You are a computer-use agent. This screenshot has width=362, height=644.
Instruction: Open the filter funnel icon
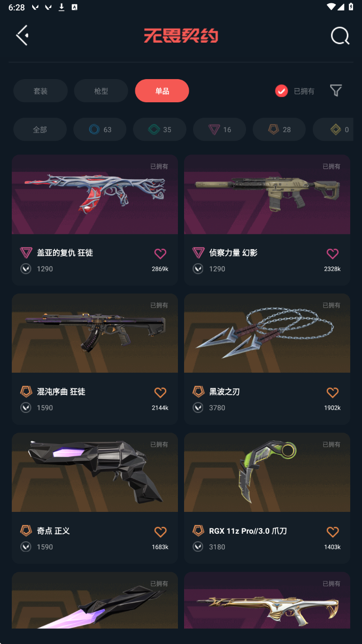coord(336,90)
